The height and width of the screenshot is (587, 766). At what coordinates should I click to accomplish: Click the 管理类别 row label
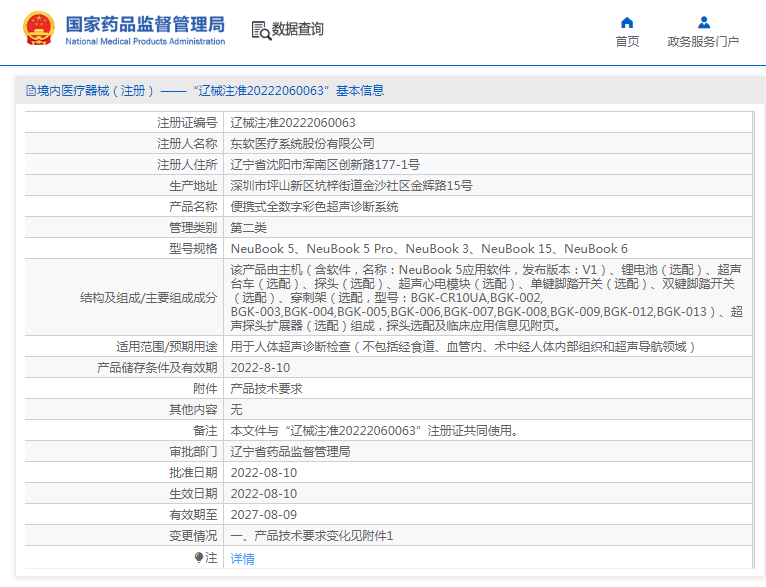(193, 228)
